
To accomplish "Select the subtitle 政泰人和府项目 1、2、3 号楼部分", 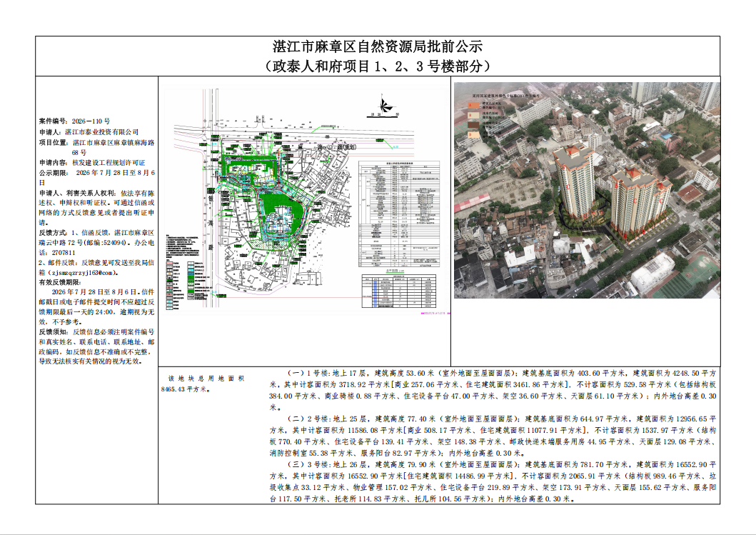I will click(378, 66).
